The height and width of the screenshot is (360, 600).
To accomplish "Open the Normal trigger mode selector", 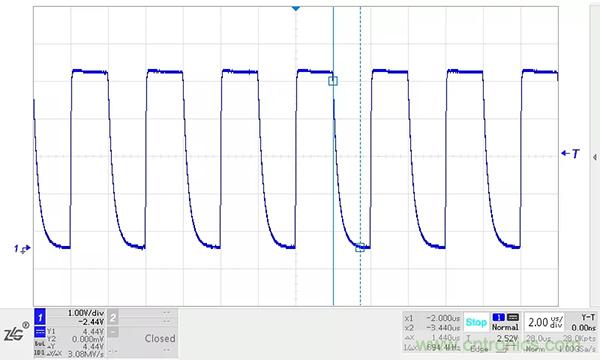I will pos(505,327).
